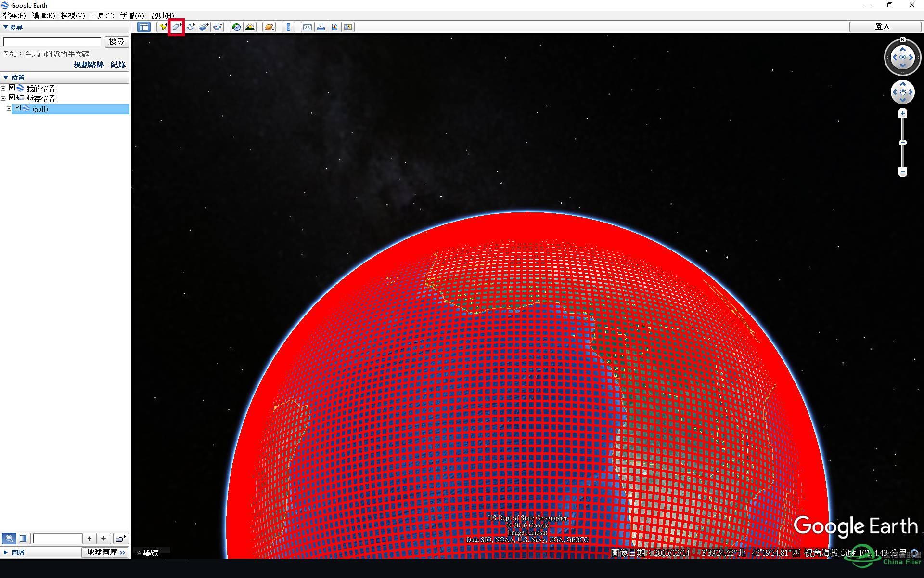924x578 pixels.
Task: Click the zoom out minus button
Action: [x=903, y=172]
